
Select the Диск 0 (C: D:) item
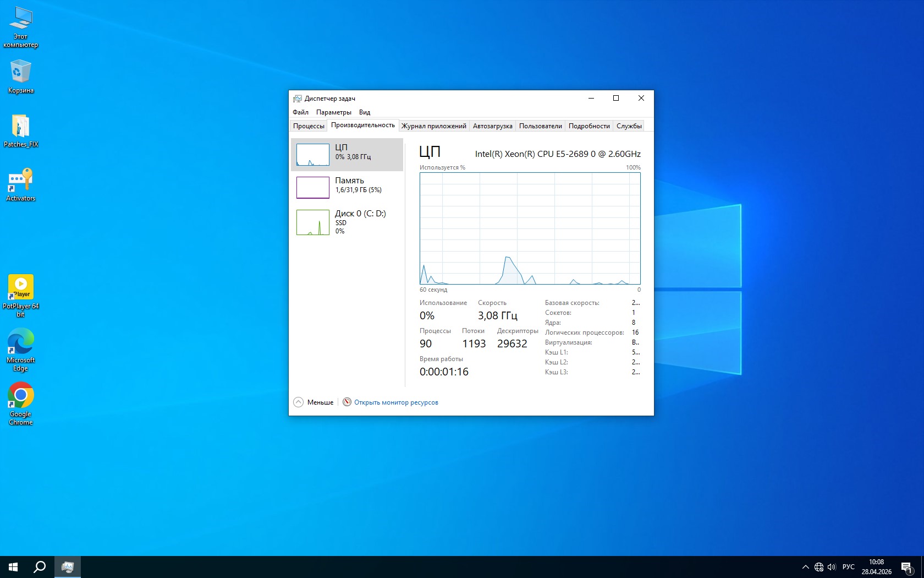[347, 221]
